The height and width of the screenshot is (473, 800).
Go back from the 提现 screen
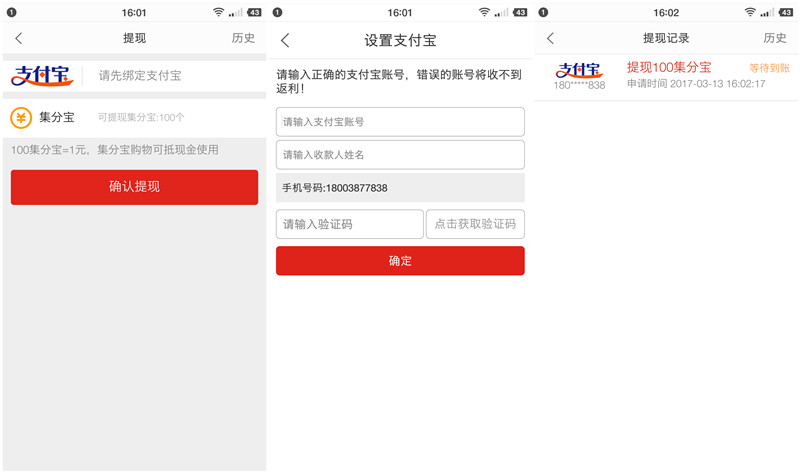[19, 38]
